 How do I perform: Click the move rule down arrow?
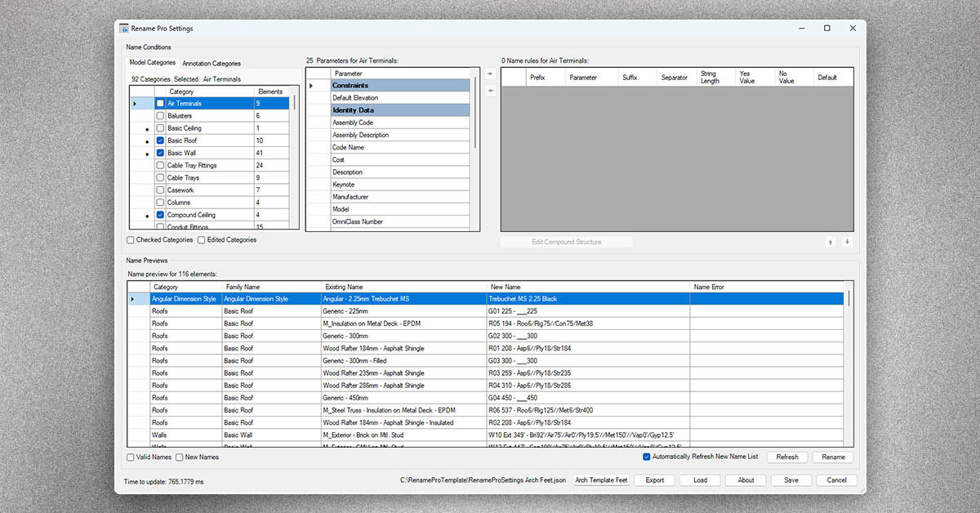point(847,242)
